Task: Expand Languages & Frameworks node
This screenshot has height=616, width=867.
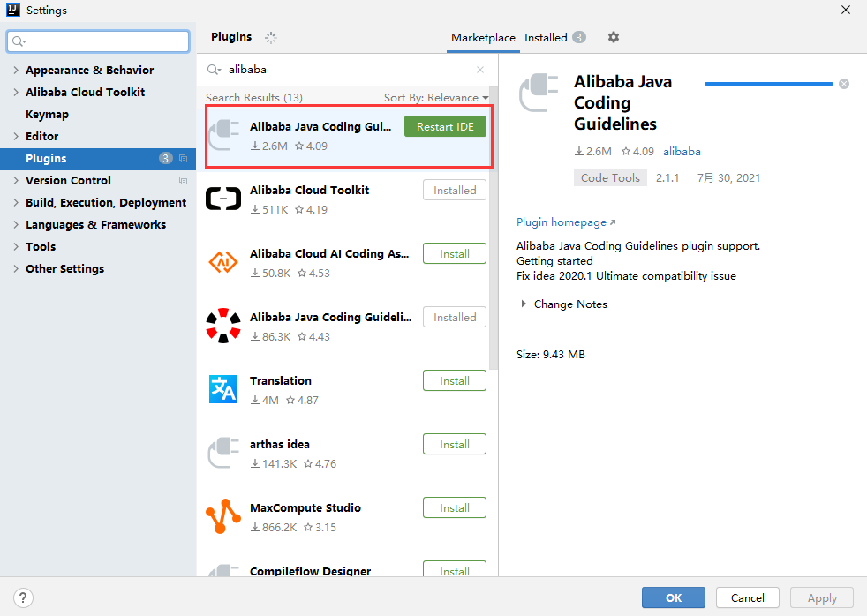Action: [16, 225]
